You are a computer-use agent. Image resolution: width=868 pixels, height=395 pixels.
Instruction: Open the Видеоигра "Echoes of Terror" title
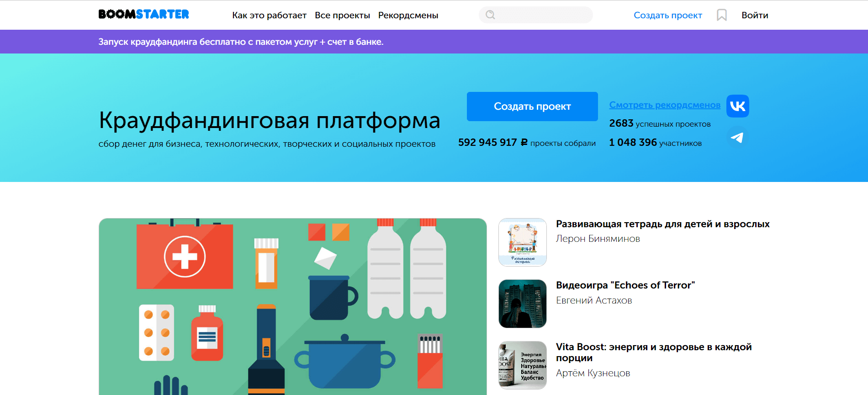point(625,285)
